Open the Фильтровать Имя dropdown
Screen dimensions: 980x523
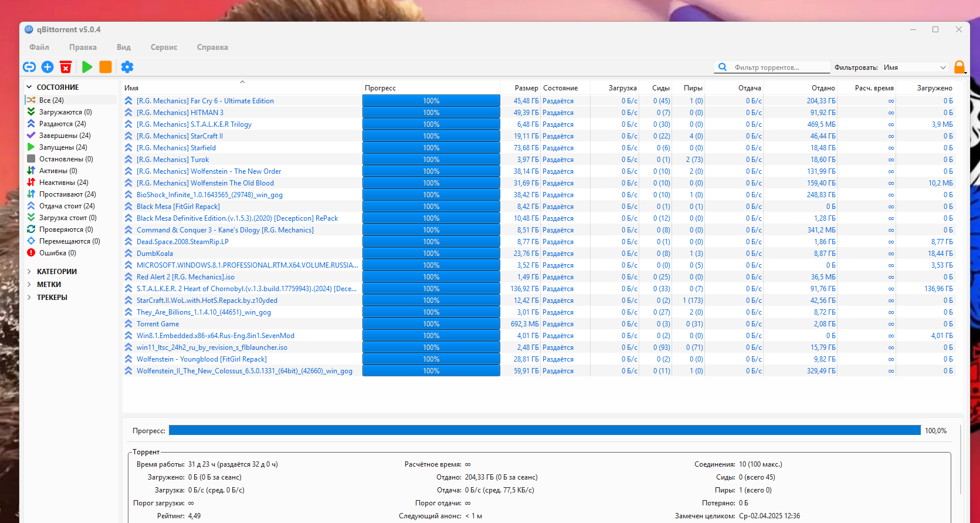pyautogui.click(x=914, y=68)
